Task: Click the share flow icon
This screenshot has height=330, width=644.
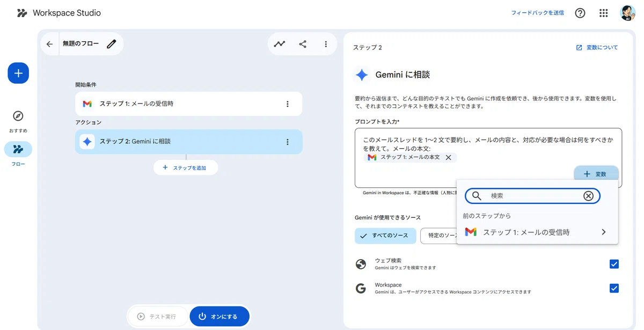Action: [x=303, y=44]
